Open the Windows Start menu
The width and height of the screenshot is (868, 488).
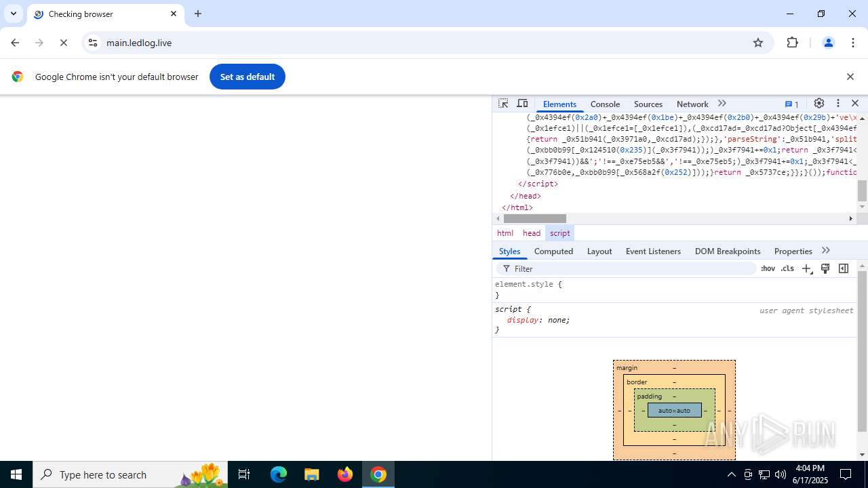pyautogui.click(x=16, y=474)
